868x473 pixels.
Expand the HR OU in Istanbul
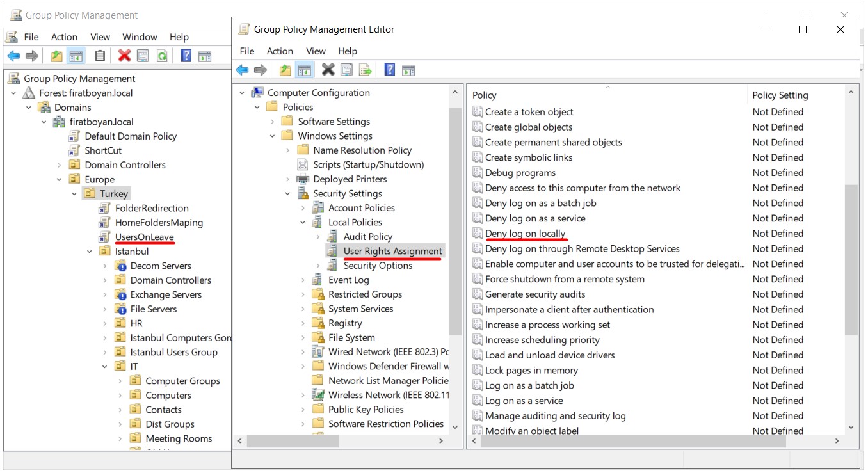pyautogui.click(x=105, y=323)
